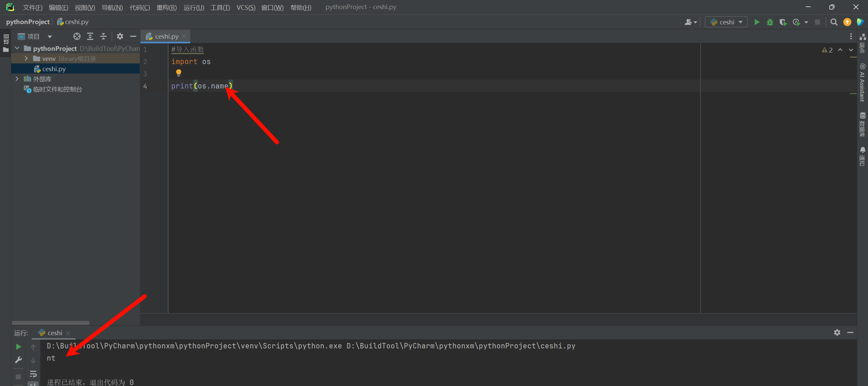Click the orange update arrow icon
Viewport: 868px width, 386px height.
tap(847, 22)
